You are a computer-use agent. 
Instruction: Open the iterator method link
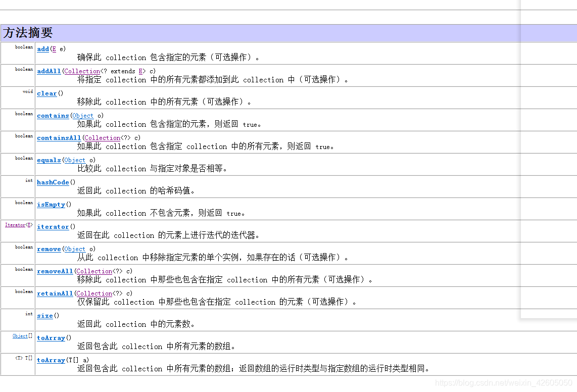53,227
